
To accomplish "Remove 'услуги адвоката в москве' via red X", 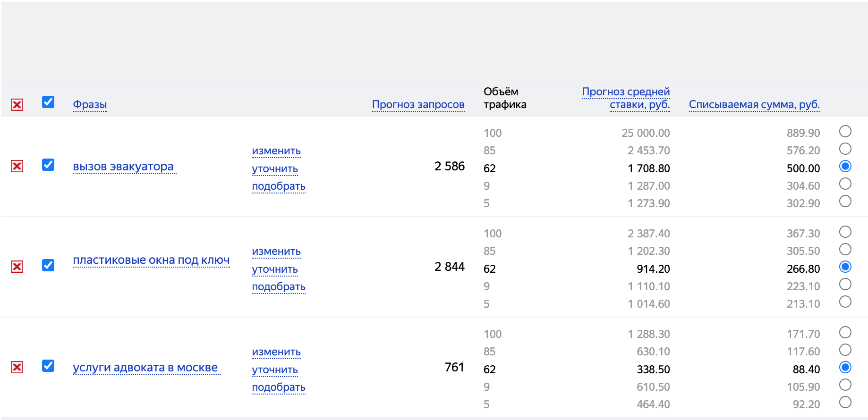I will point(17,367).
